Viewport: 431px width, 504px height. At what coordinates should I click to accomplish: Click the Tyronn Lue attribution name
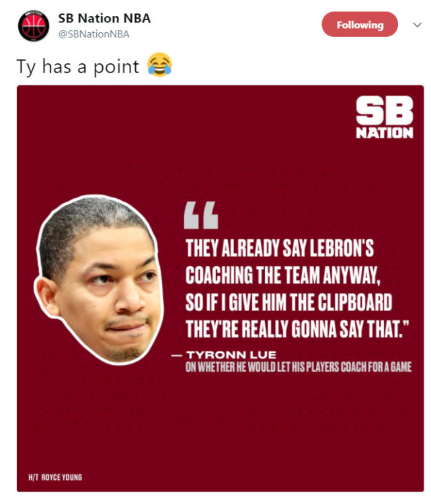click(231, 355)
